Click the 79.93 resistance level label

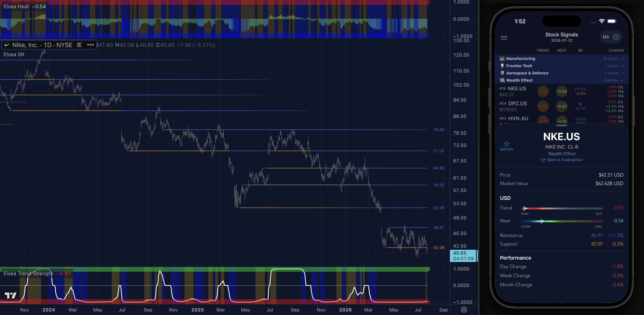click(439, 130)
